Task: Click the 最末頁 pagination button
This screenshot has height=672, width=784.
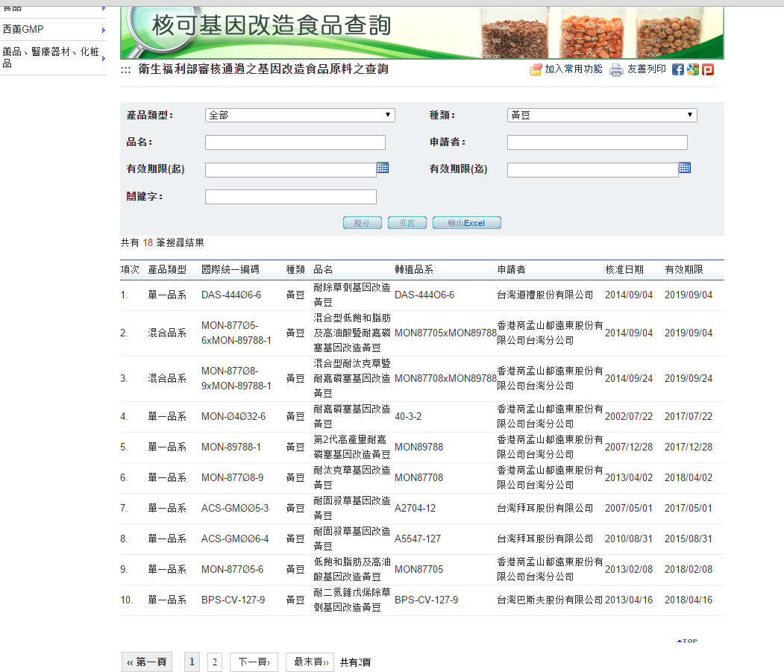Action: 310,662
